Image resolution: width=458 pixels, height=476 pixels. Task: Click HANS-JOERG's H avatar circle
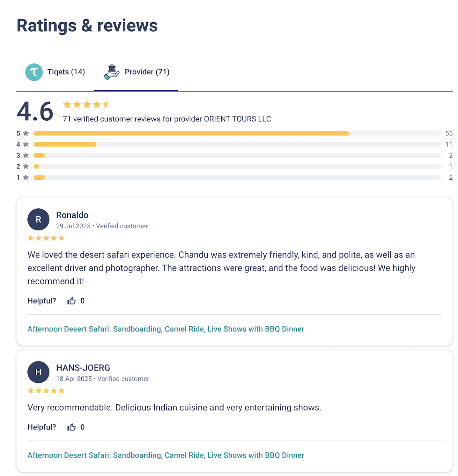click(38, 372)
